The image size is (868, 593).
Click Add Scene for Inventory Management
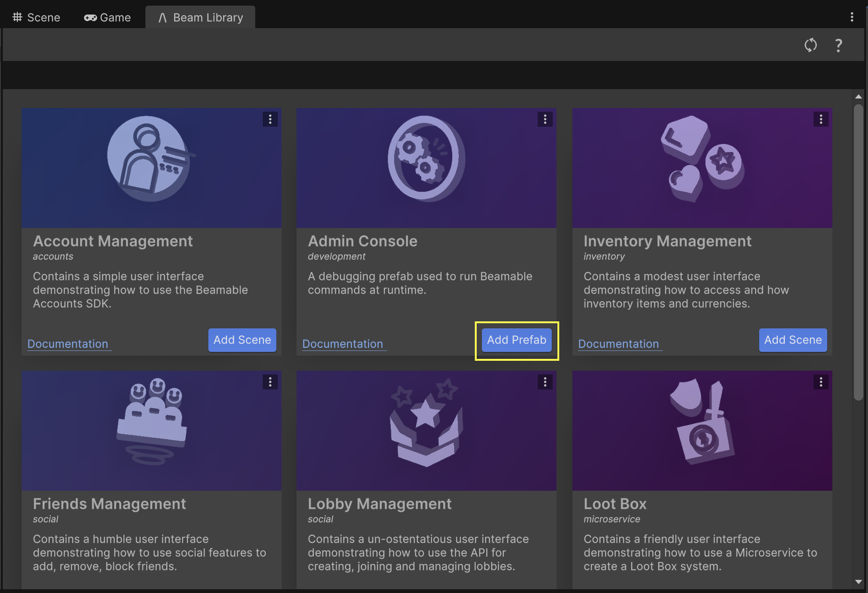coord(793,340)
